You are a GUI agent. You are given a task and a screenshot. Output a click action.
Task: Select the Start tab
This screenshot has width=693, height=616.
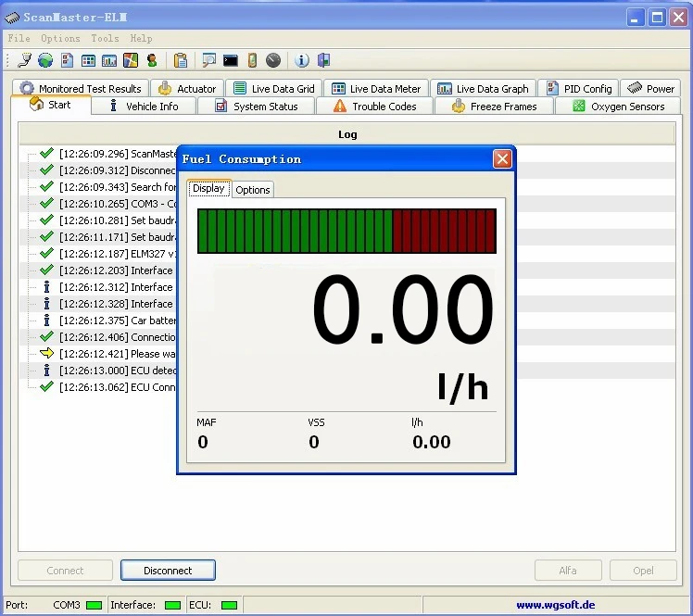pyautogui.click(x=50, y=106)
